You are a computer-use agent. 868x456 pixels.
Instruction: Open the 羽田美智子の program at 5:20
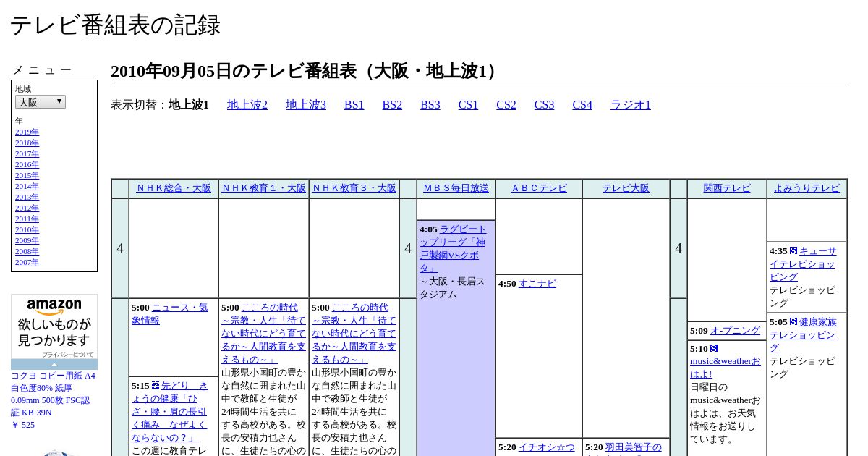[x=633, y=447]
